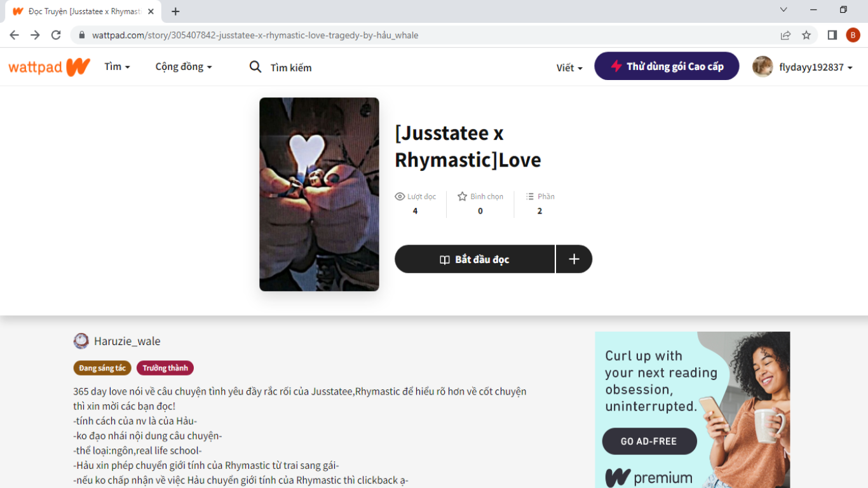The height and width of the screenshot is (488, 868).
Task: Click the parts count value 2
Action: [539, 211]
